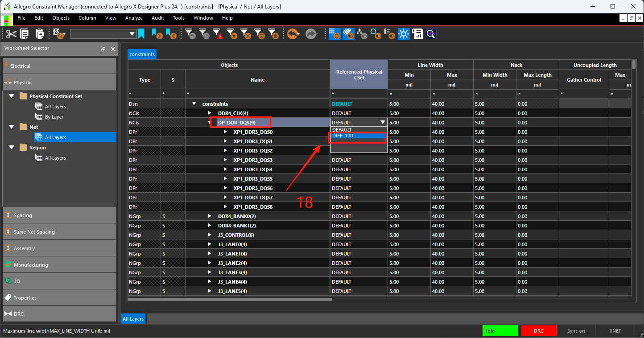The height and width of the screenshot is (338, 644).
Task: Toggle the Sync on. status indicator
Action: [x=577, y=331]
